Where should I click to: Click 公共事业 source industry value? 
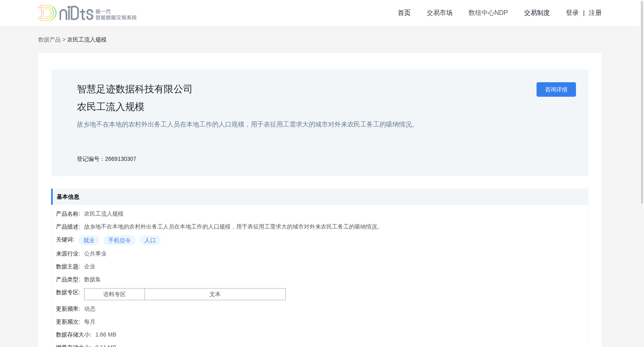point(95,253)
